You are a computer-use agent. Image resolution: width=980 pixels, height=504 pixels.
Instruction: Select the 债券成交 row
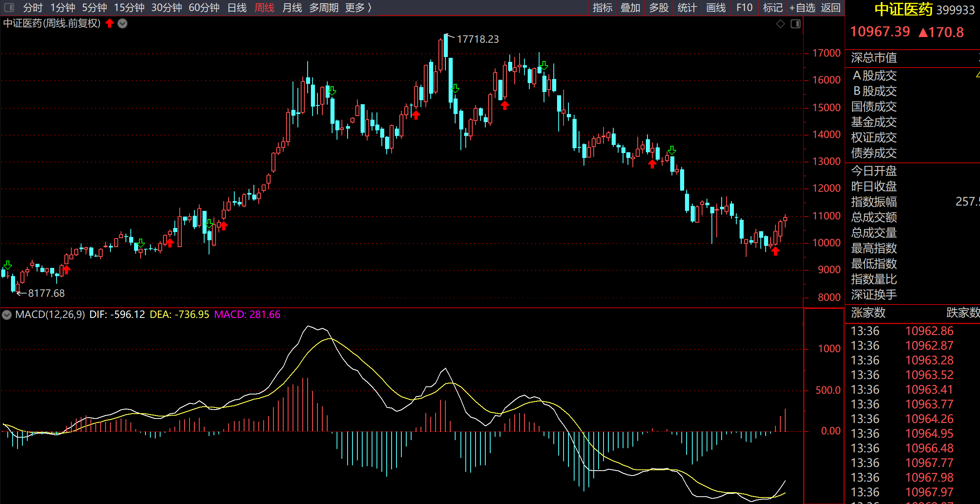pos(912,153)
